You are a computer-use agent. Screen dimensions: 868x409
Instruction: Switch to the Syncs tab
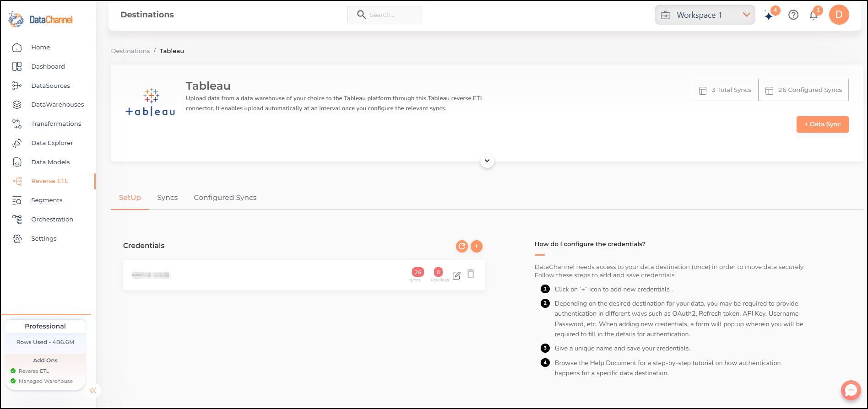(x=168, y=198)
